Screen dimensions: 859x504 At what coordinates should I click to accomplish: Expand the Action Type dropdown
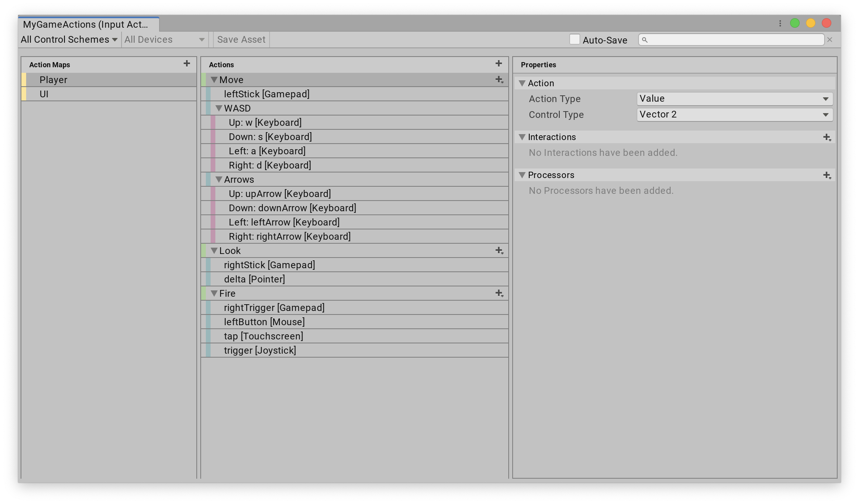coord(732,99)
